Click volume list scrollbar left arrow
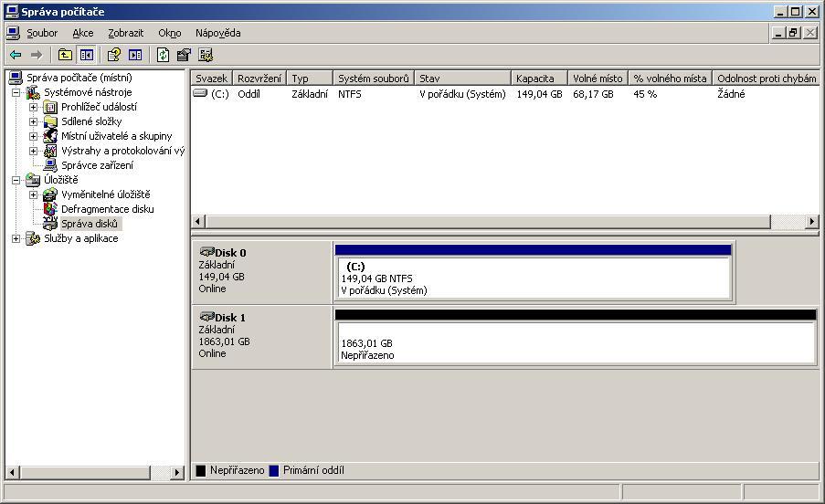825x504 pixels. [x=198, y=221]
